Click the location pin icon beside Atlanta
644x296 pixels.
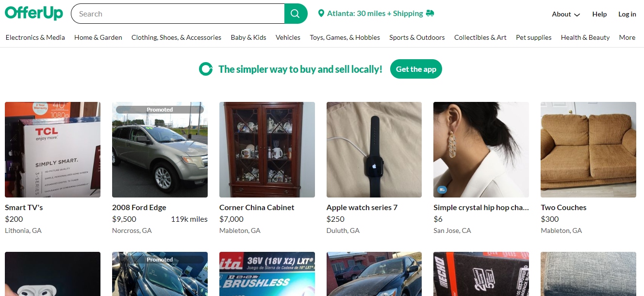[x=321, y=14]
